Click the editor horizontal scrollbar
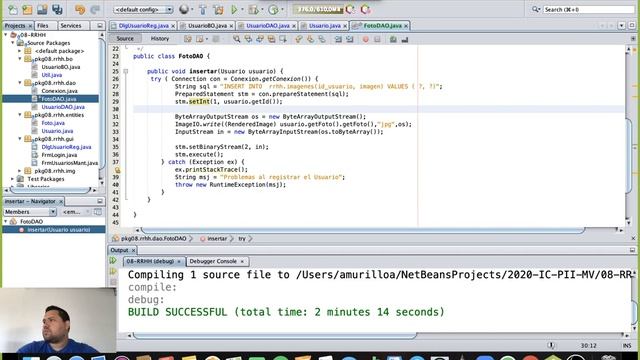Screen dimensions: 640x360 tap(363, 231)
